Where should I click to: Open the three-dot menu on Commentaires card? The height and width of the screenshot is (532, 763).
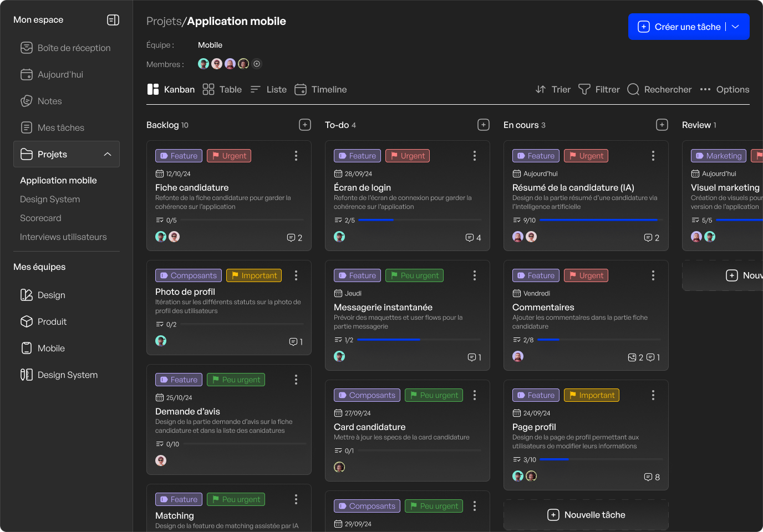point(653,275)
